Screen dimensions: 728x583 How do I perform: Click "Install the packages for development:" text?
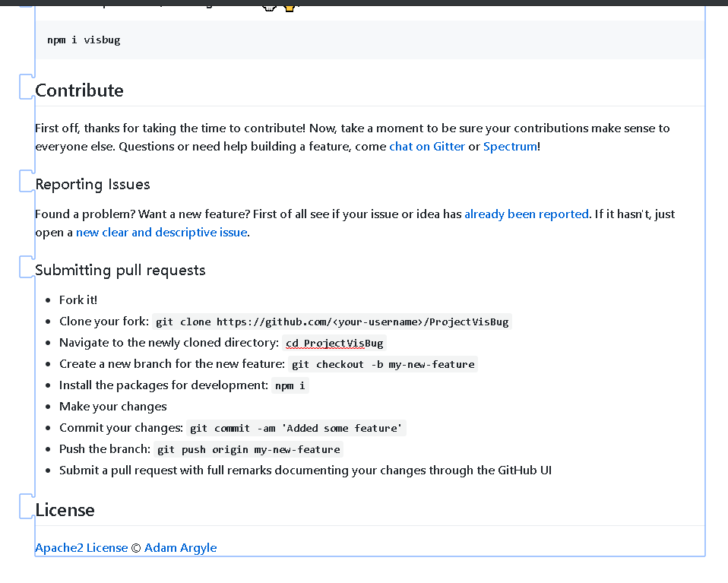click(x=163, y=385)
